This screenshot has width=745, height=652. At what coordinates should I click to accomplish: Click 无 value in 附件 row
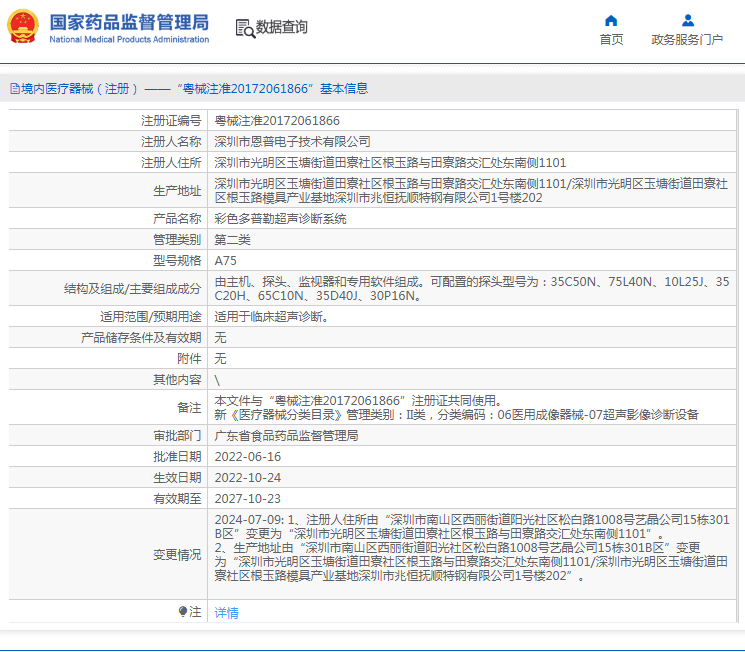click(x=220, y=358)
